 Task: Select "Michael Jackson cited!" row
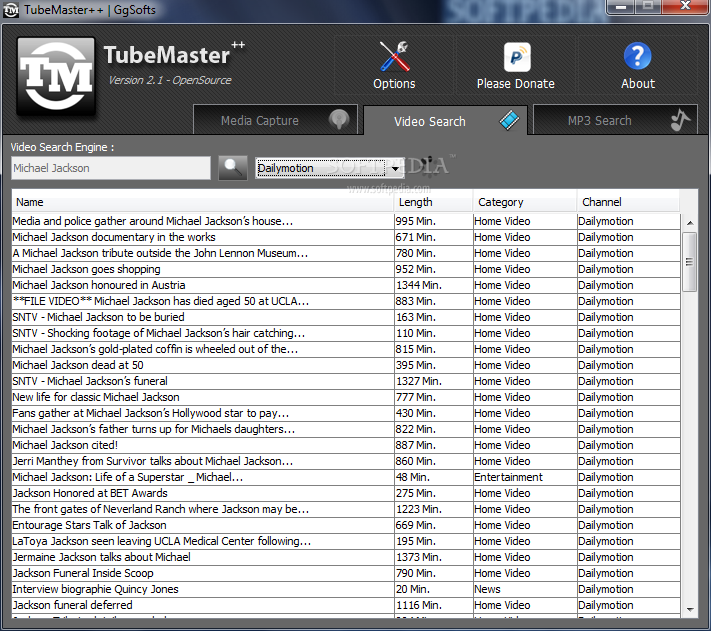coord(346,445)
